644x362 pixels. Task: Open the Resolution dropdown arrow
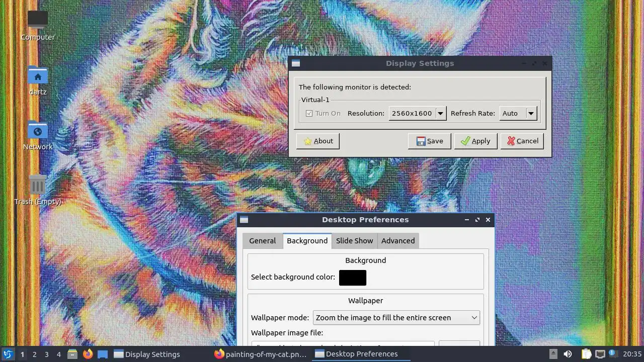coord(440,113)
